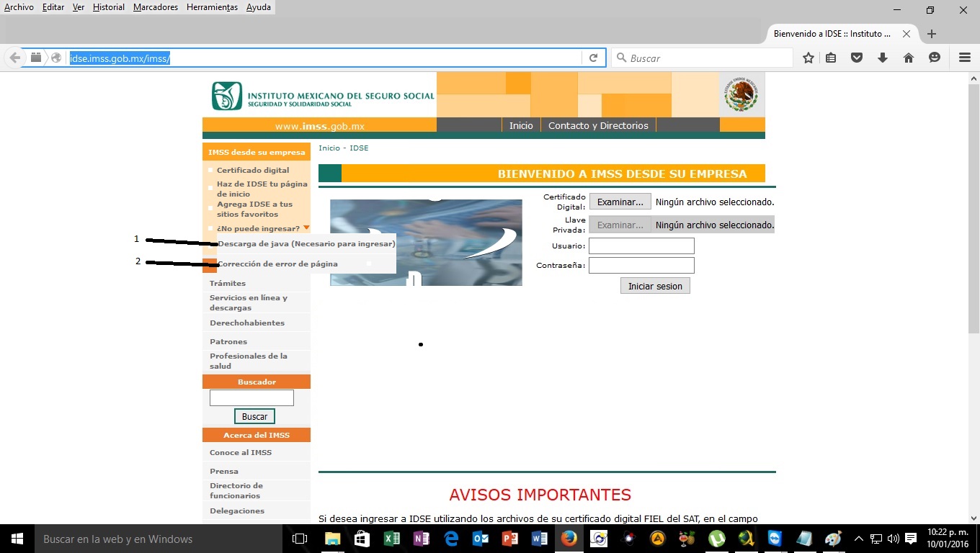The image size is (980, 553).
Task: Open the Downloads arrow icon
Action: pyautogui.click(x=883, y=58)
